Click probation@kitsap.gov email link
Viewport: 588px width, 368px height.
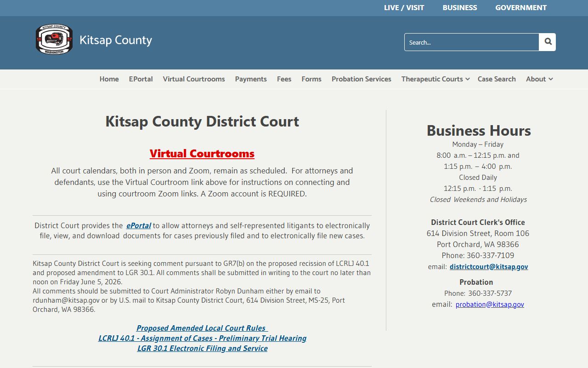[490, 304]
